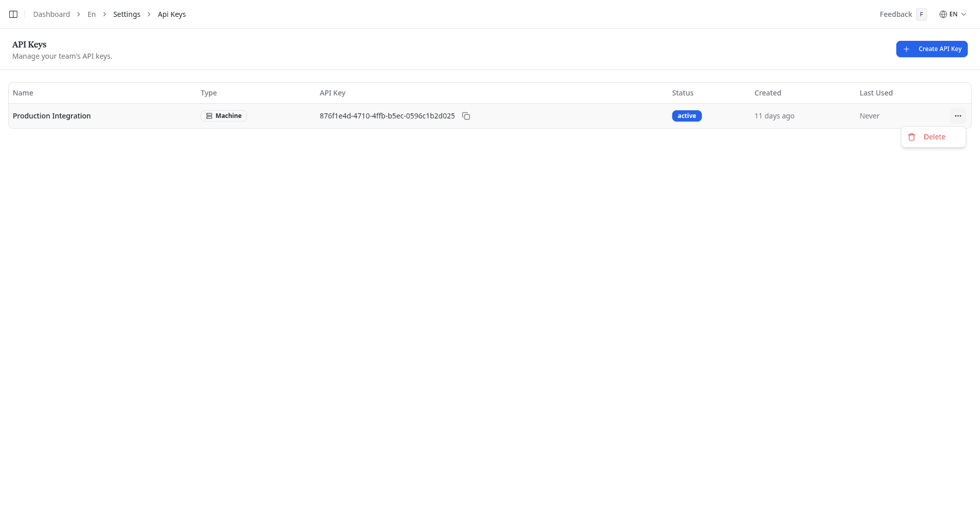This screenshot has width=980, height=507.
Task: Click the copy icon next to the API key
Action: point(466,116)
